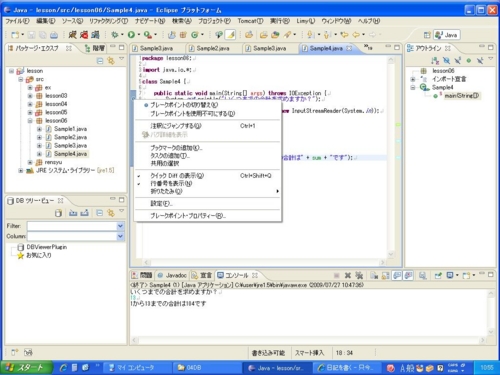
Task: Open the Debug button dropdown arrow
Action: coord(122,35)
